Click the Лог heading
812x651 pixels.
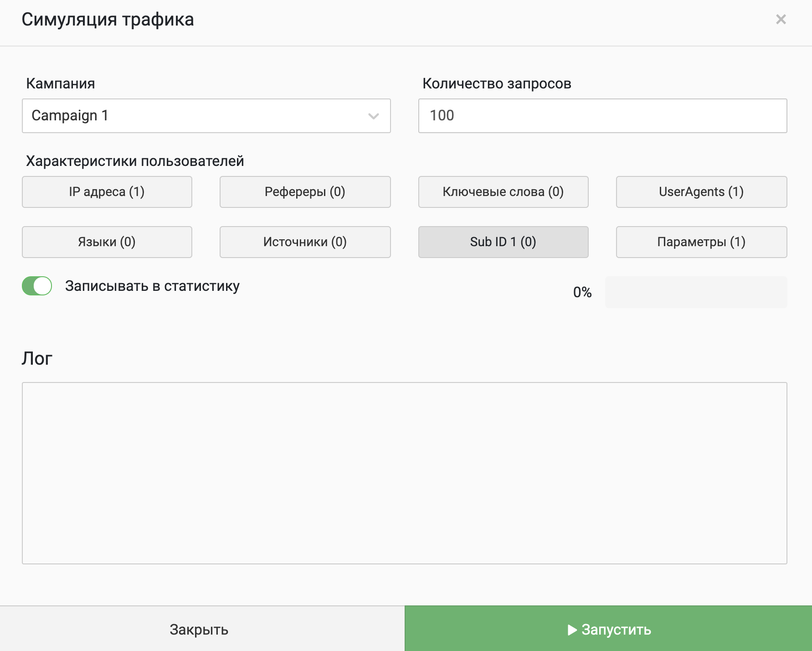point(37,359)
